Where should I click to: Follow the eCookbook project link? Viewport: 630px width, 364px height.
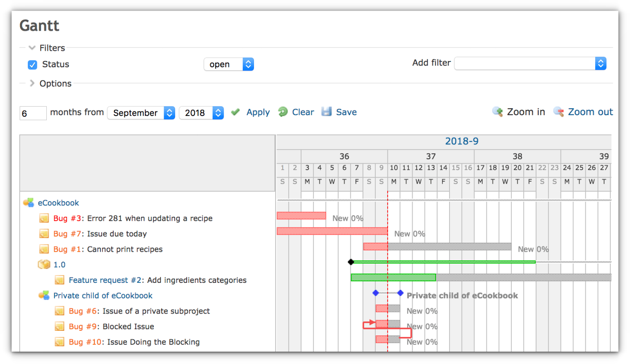(x=58, y=202)
